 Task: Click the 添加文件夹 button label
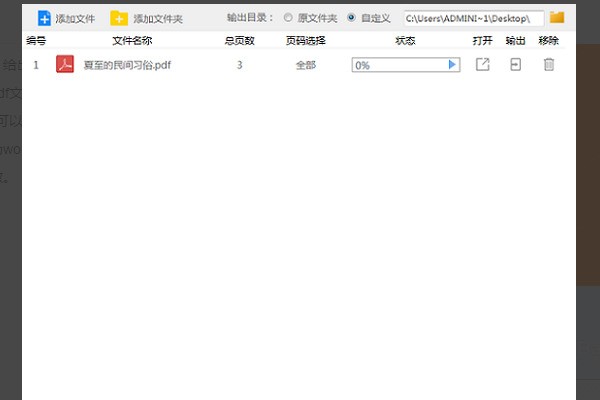[x=158, y=19]
